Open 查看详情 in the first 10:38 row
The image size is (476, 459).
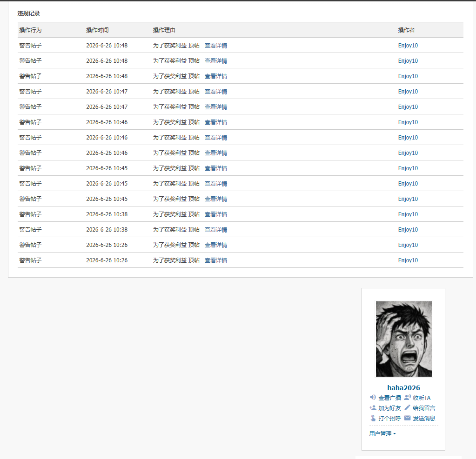coord(216,214)
